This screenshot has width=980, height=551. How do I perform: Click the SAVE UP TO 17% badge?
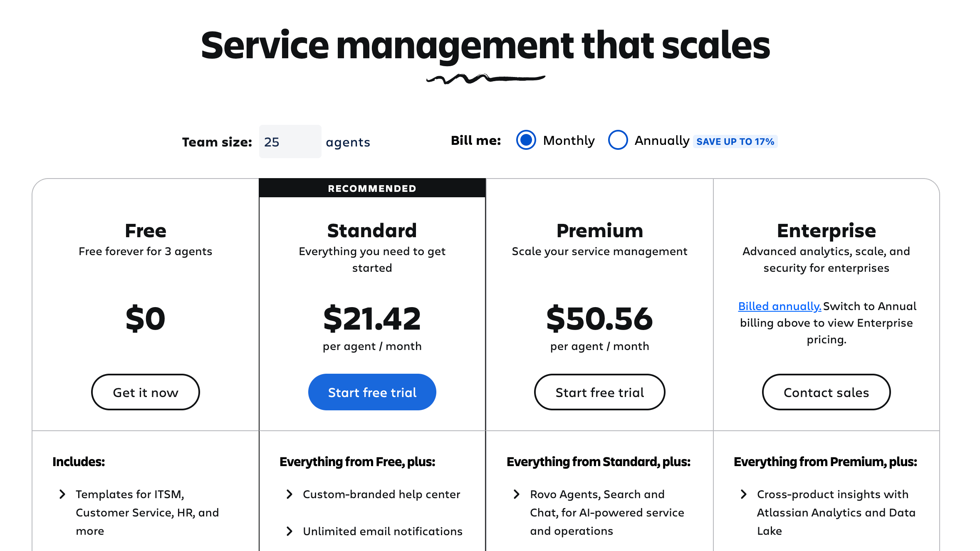pyautogui.click(x=735, y=141)
